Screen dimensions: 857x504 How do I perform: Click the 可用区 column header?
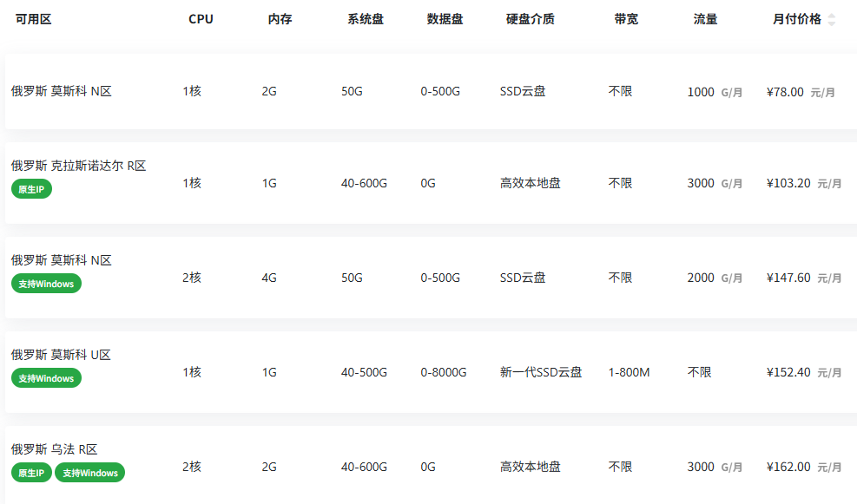[x=33, y=19]
